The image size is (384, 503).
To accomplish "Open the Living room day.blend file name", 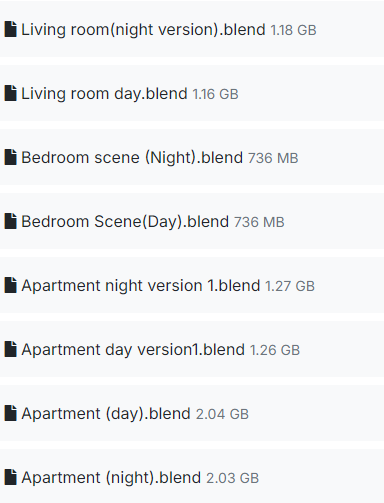I will (104, 94).
